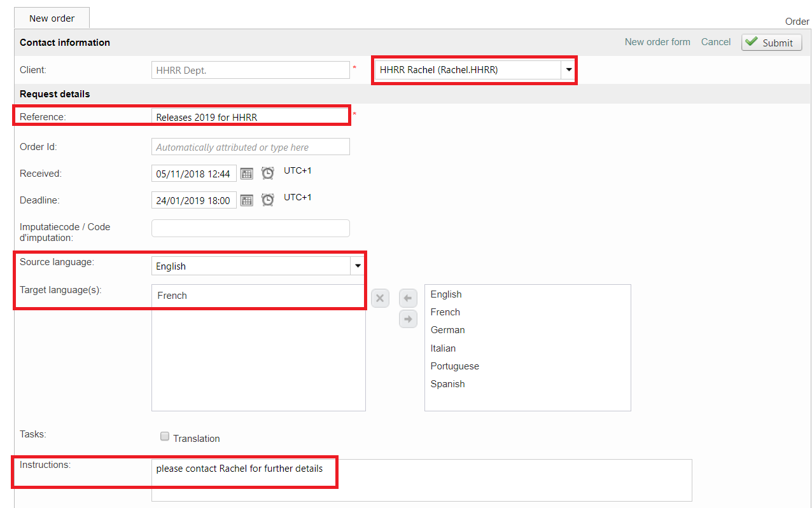This screenshot has height=508, width=812.
Task: Click the right arrow remove-language icon
Action: [x=408, y=319]
